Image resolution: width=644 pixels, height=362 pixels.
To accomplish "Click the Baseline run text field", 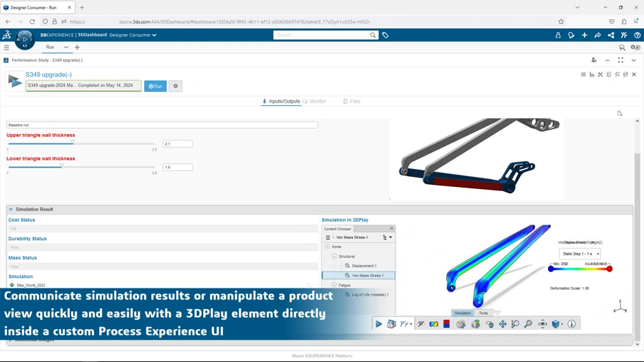I will (162, 125).
